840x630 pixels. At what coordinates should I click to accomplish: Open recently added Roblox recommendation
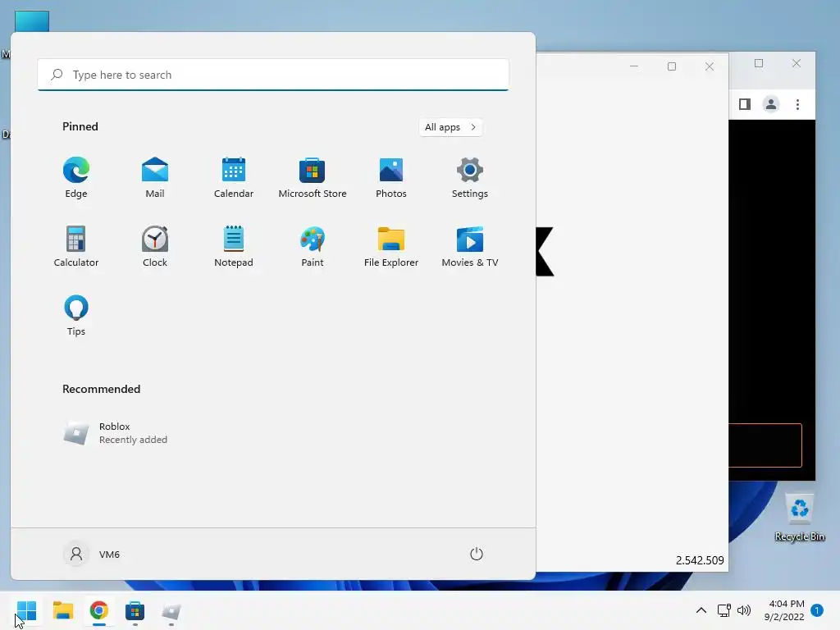(x=116, y=433)
